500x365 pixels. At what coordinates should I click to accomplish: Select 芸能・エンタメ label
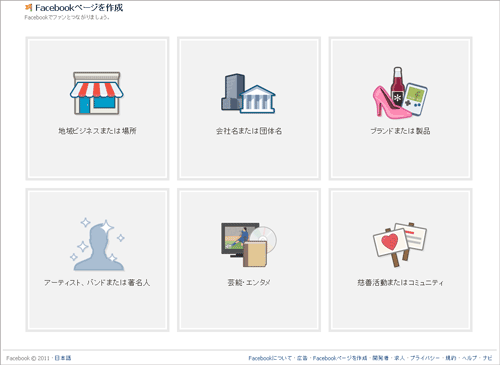pos(249,283)
